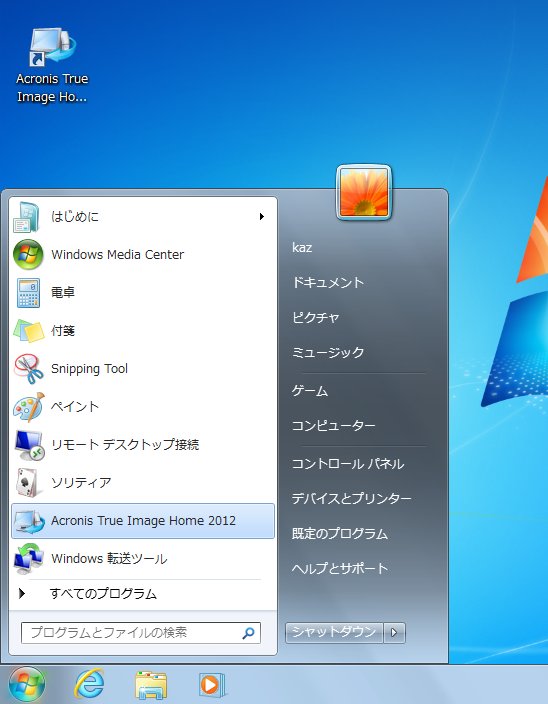The width and height of the screenshot is (548, 704).
Task: Open Sticky Notes (付箋) icon
Action: tap(28, 330)
